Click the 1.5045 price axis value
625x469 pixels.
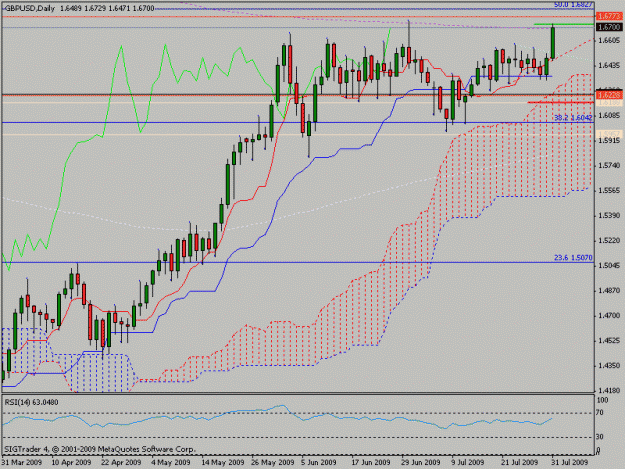pos(609,265)
